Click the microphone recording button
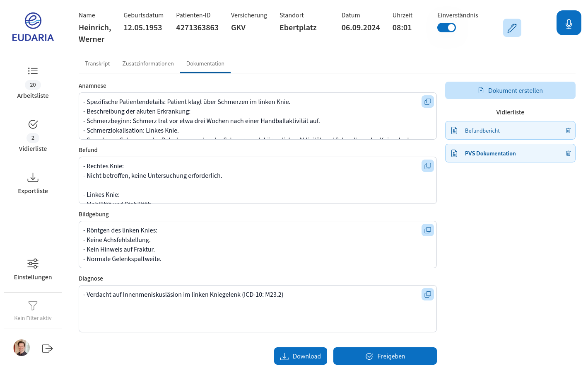This screenshot has width=588, height=373. [569, 23]
